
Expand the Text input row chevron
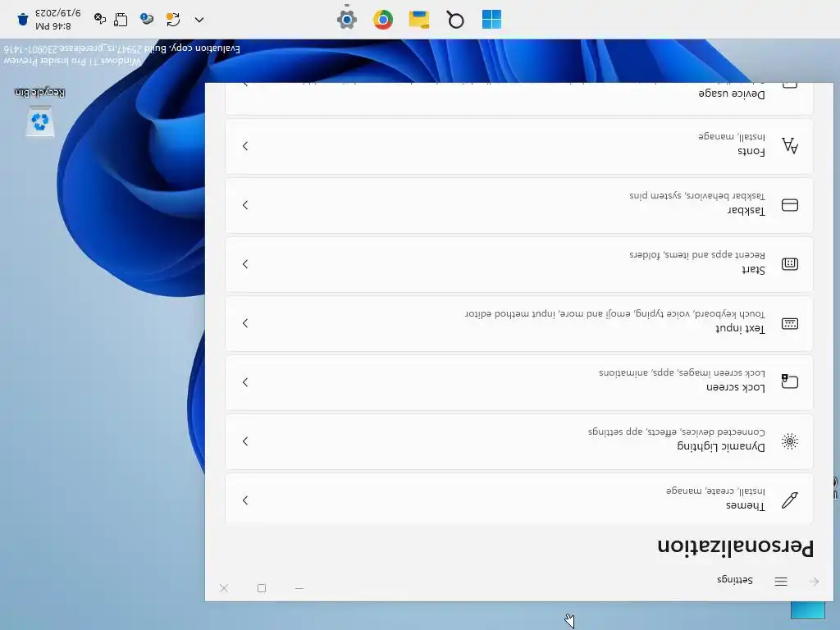pos(245,323)
